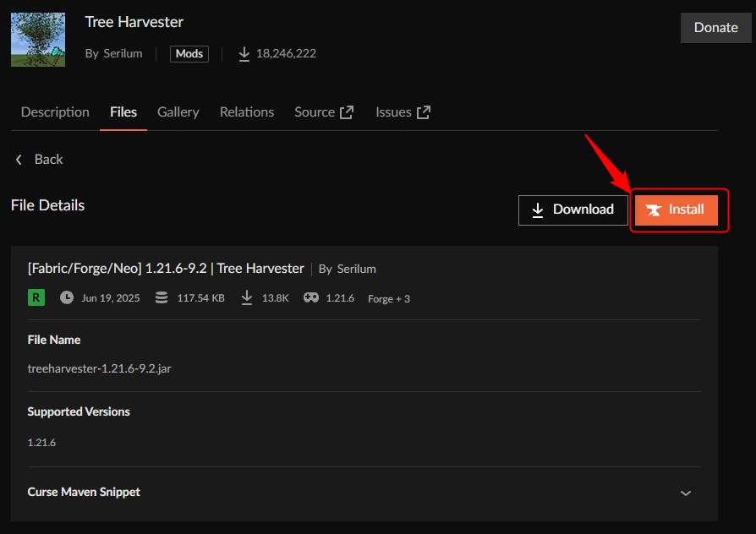Click the anvil icon on Install
The width and height of the screenshot is (756, 534).
click(x=654, y=210)
